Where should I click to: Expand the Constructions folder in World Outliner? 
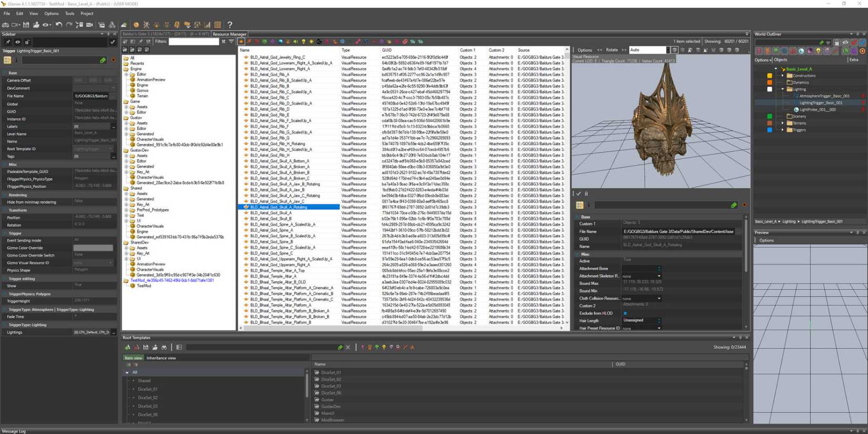point(782,76)
